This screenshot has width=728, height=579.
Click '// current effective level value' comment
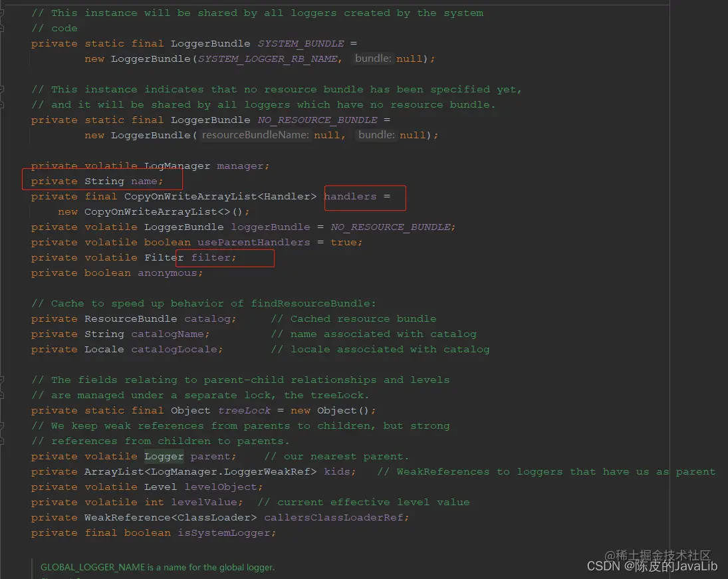[x=364, y=503]
